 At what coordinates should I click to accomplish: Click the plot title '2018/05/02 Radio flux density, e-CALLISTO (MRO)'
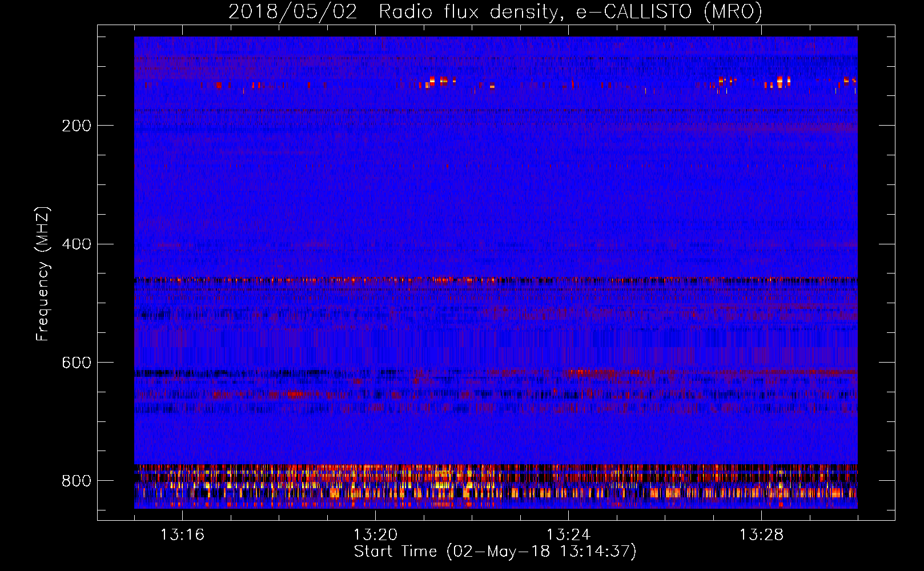click(495, 11)
